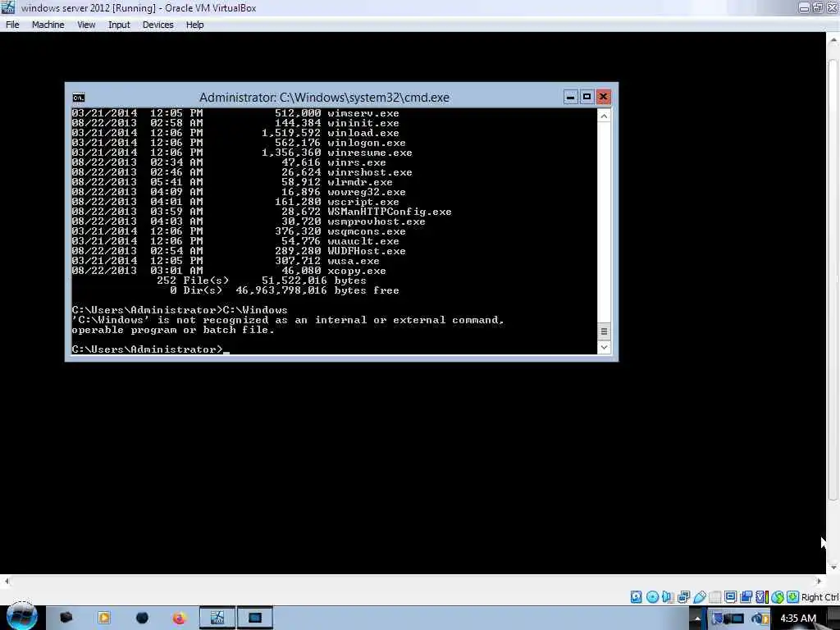The image size is (840, 630).
Task: Show hidden tray icons arrow
Action: (697, 619)
